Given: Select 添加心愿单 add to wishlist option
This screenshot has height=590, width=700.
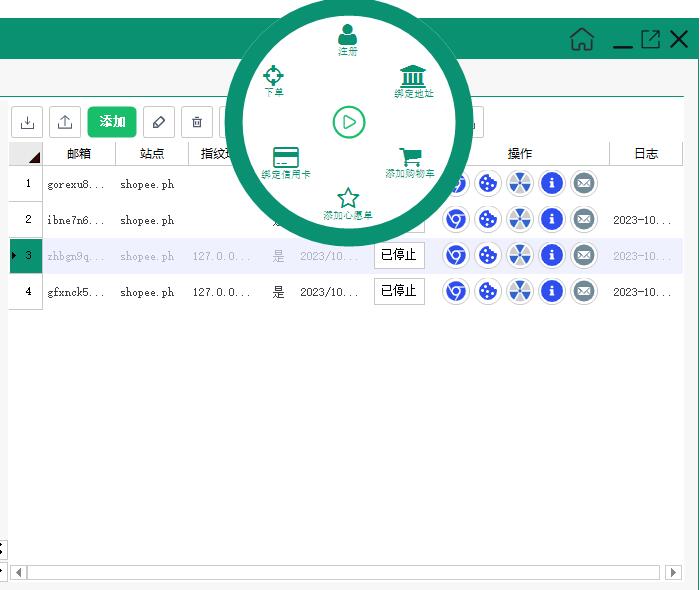Looking at the screenshot, I should (348, 204).
